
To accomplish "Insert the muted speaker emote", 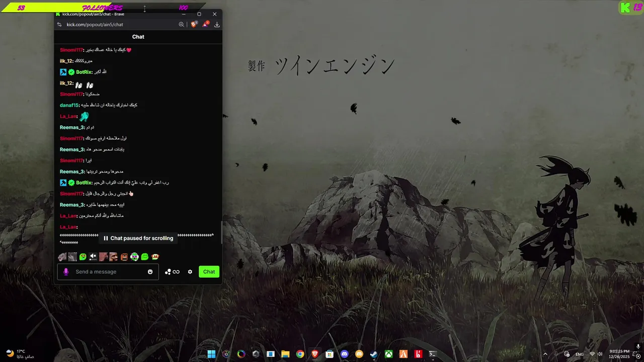I will click(93, 257).
